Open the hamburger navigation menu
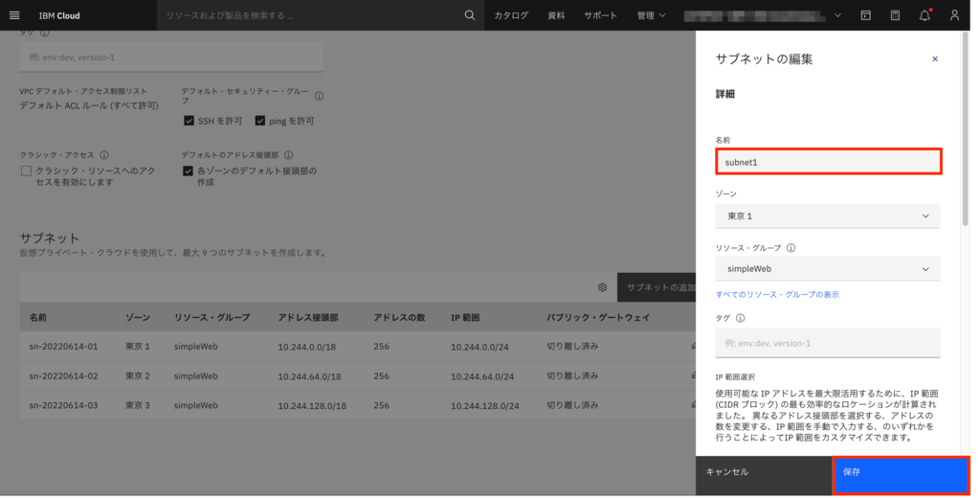Screen dimensions: 980x500 [14, 15]
